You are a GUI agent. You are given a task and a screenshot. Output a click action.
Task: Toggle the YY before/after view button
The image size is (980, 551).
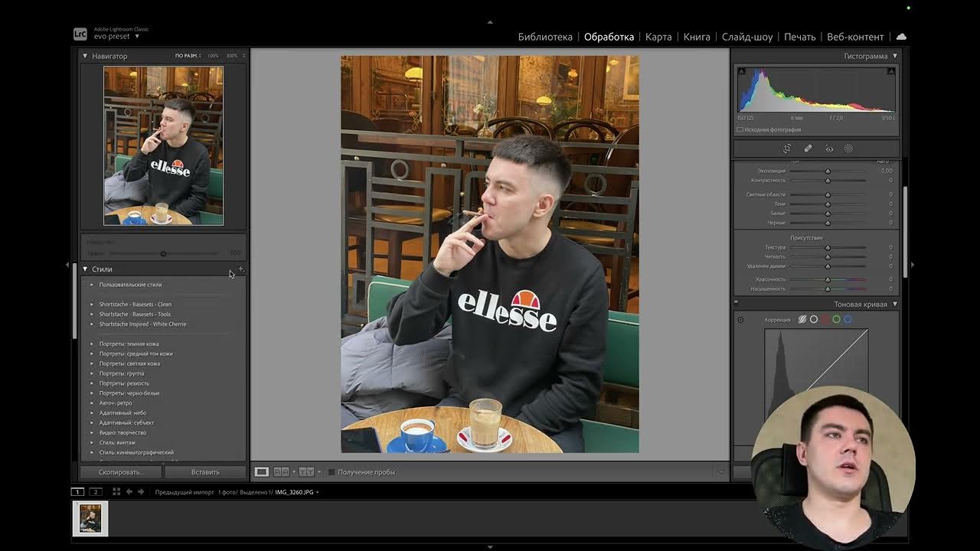[x=306, y=472]
